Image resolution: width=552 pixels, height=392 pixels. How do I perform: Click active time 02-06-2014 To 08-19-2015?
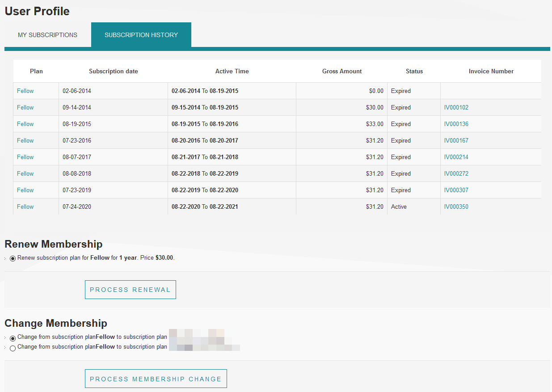tap(205, 91)
